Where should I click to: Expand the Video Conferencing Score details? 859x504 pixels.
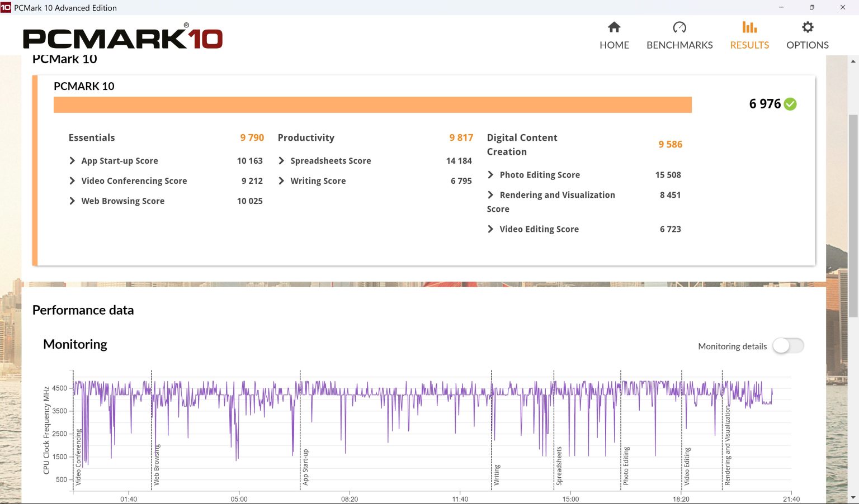point(72,181)
